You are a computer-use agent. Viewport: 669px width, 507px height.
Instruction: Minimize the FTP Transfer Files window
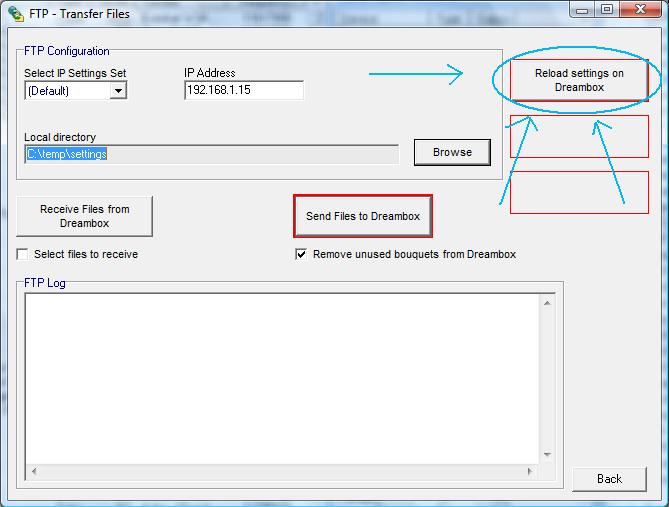(x=582, y=10)
